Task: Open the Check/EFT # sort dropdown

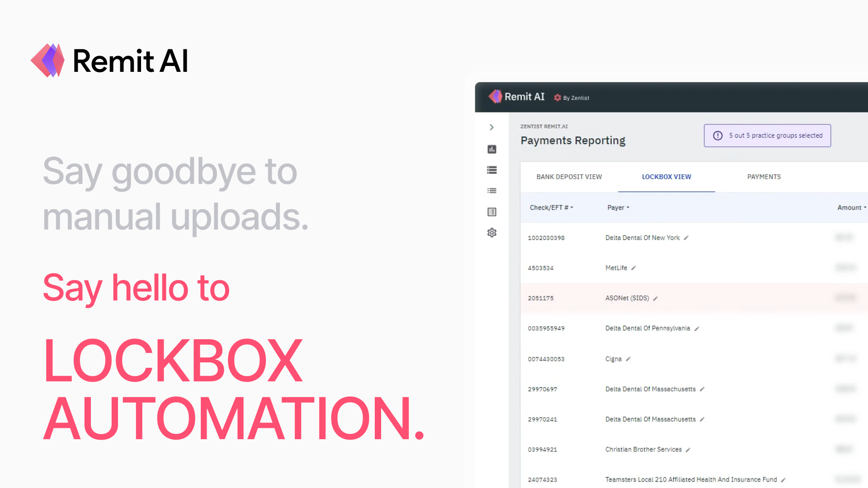Action: pos(571,207)
